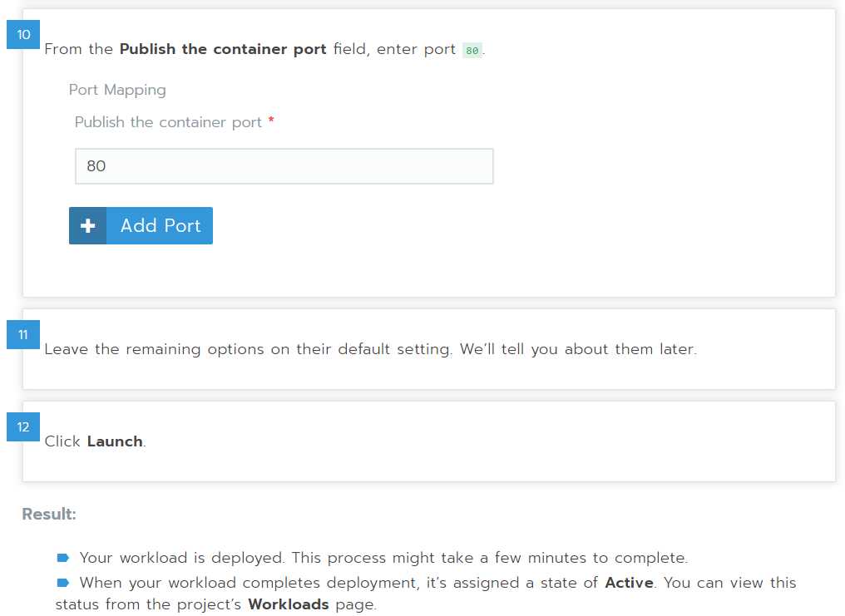Click the gray 'Publish the container port' field label
The width and height of the screenshot is (845, 616).
[168, 122]
